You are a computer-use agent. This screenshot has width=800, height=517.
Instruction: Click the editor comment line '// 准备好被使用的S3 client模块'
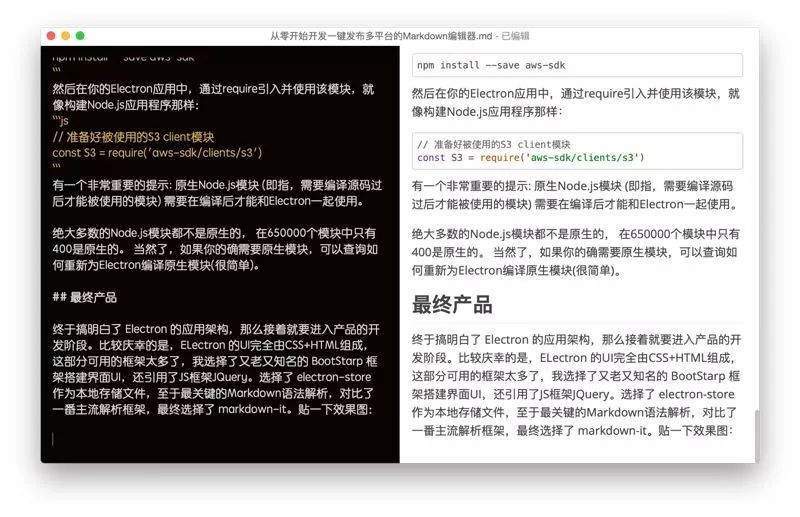133,137
